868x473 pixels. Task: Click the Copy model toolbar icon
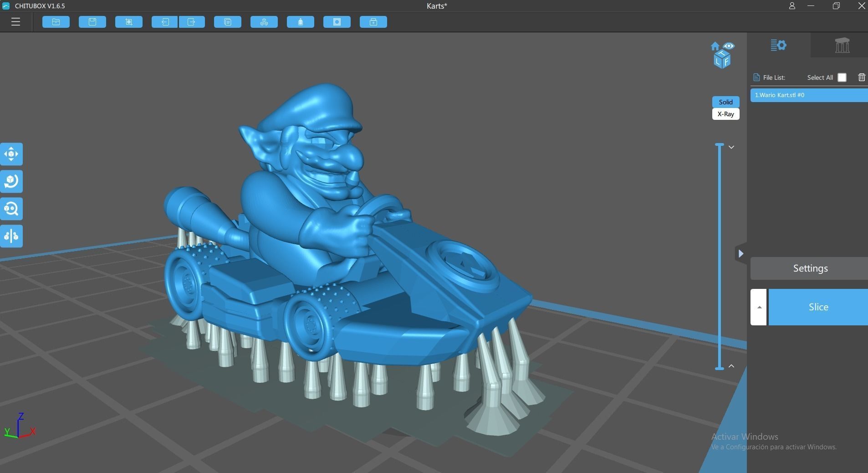coord(228,22)
